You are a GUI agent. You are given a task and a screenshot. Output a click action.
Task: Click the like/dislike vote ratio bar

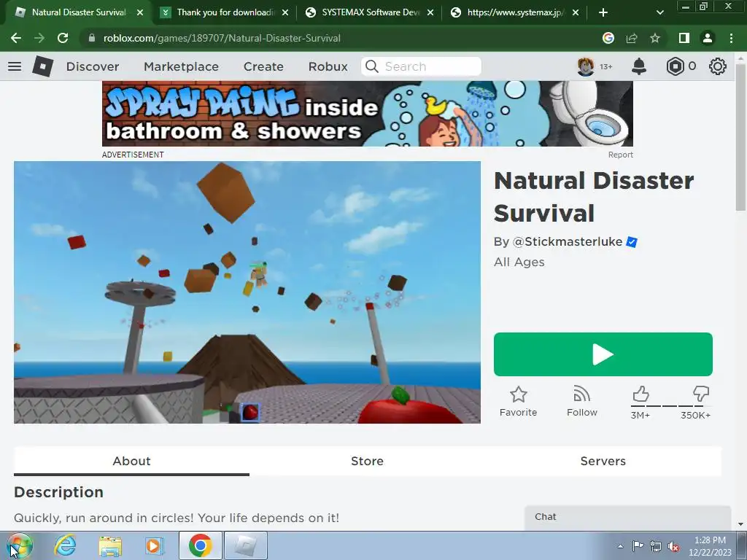click(x=670, y=405)
